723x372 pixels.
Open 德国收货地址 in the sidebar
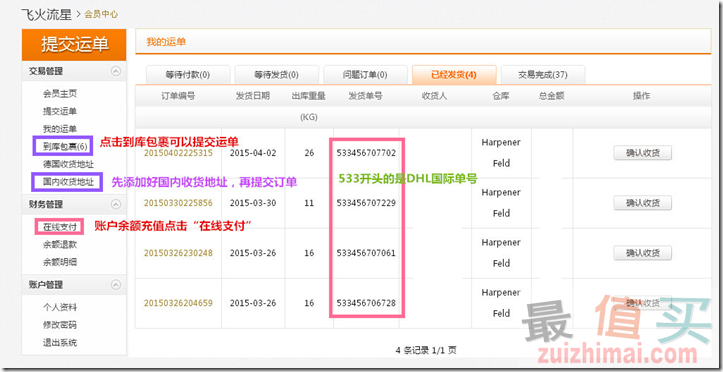[x=69, y=164]
